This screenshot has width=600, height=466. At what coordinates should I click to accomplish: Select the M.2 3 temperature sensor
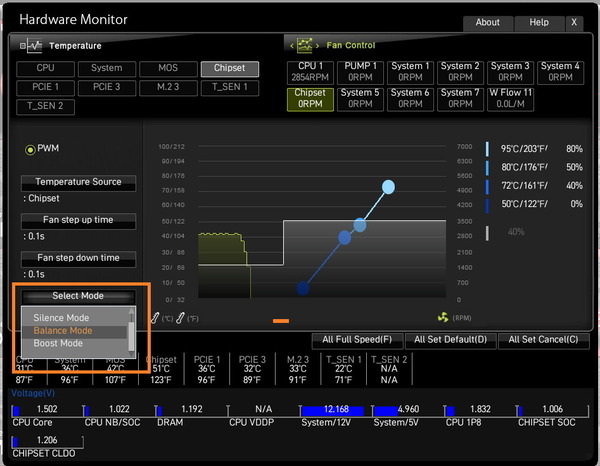(168, 88)
